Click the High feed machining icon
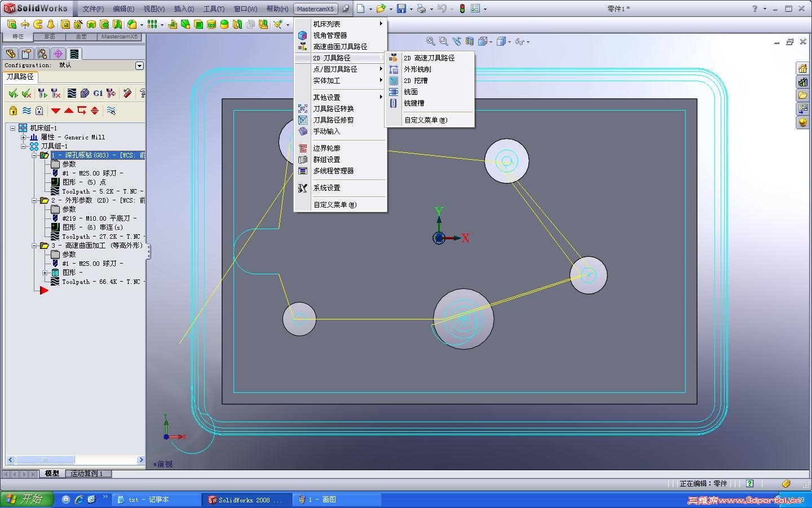Screen dimensions: 812x508 coord(111,93)
